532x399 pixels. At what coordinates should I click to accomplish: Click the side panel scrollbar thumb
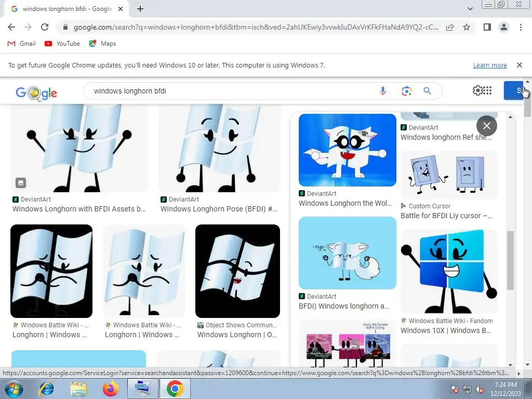coord(510,261)
